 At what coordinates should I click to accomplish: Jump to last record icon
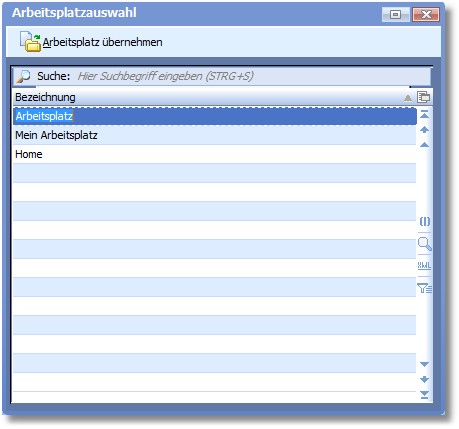coord(424,395)
